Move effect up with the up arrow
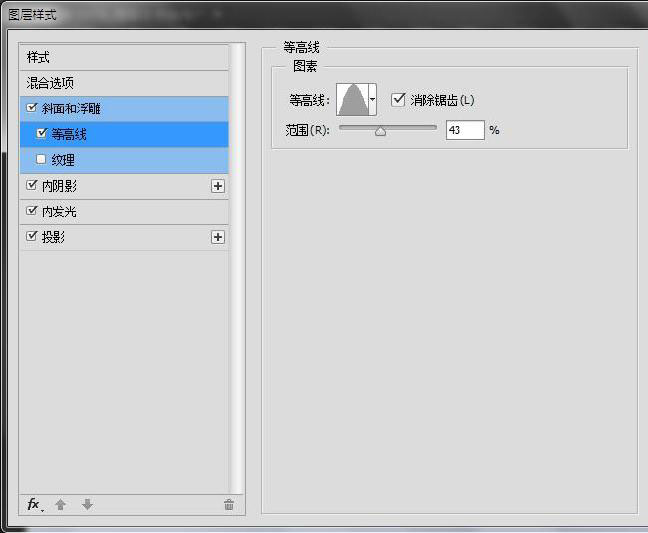This screenshot has width=648, height=533. (61, 504)
